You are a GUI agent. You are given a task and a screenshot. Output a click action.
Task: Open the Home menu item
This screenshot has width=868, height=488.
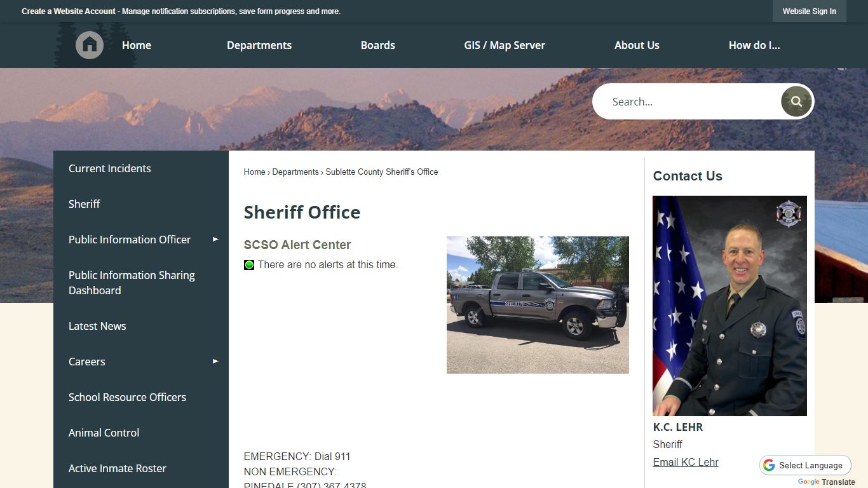tap(137, 45)
